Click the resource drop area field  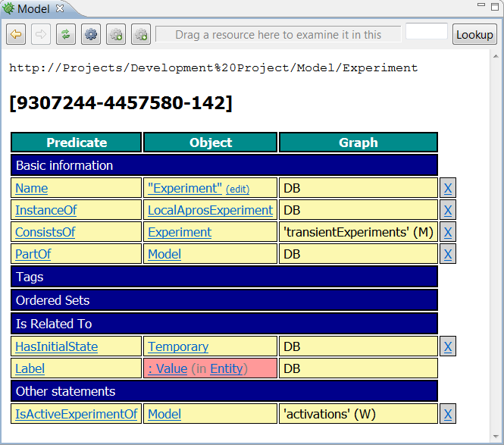278,34
